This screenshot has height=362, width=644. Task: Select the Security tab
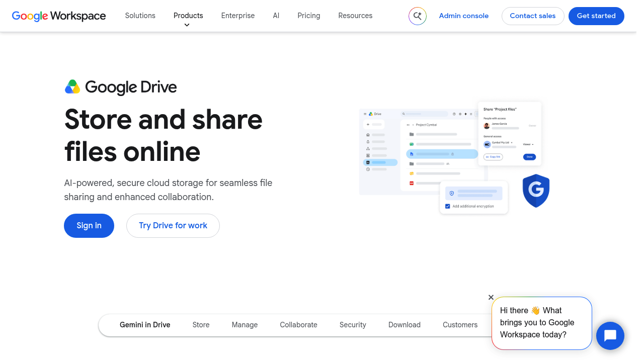pos(353,325)
